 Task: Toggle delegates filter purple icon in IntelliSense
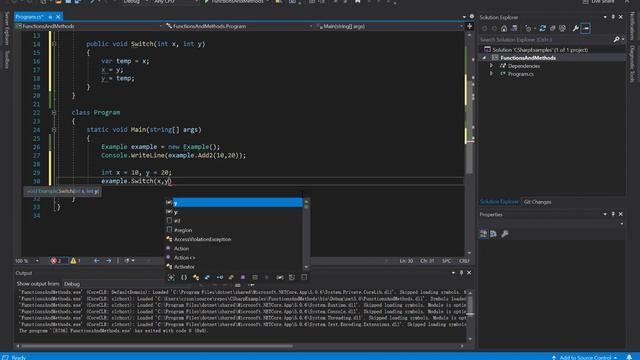(243, 278)
